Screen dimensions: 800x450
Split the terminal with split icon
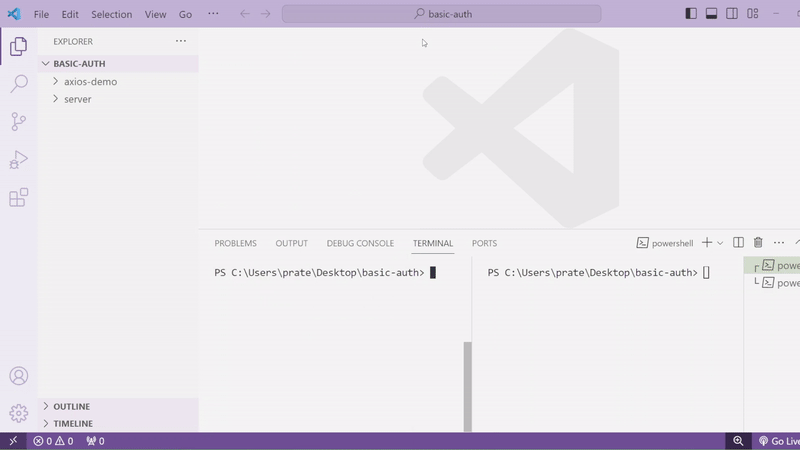[738, 243]
